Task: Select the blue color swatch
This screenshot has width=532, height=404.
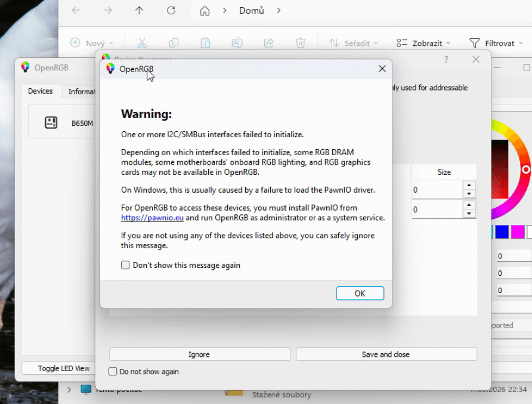Action: click(502, 232)
